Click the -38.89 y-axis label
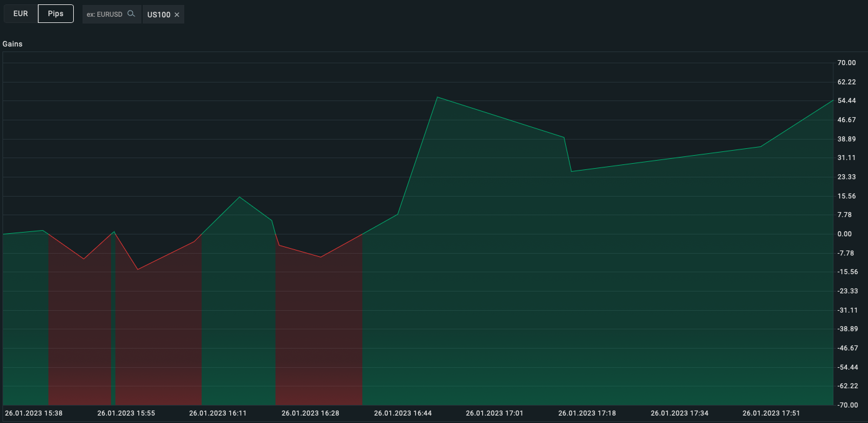868x423 pixels. (x=848, y=329)
